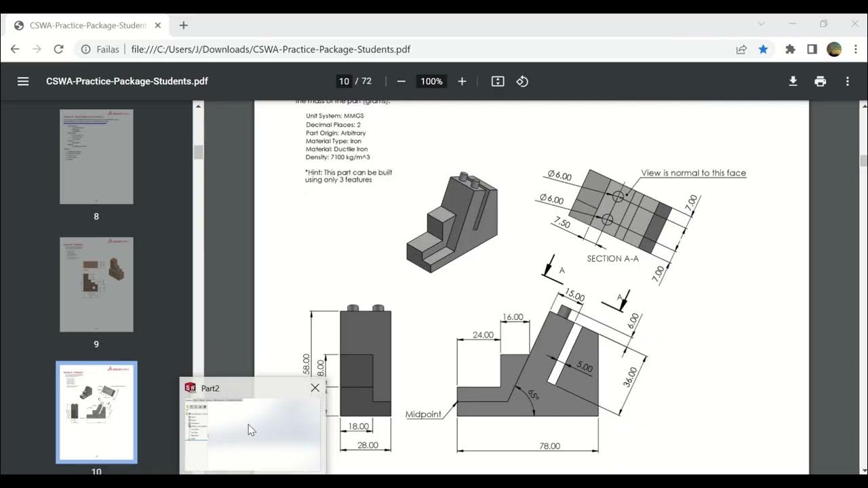
Task: Click the 'Midpoint' annotation
Action: point(423,414)
